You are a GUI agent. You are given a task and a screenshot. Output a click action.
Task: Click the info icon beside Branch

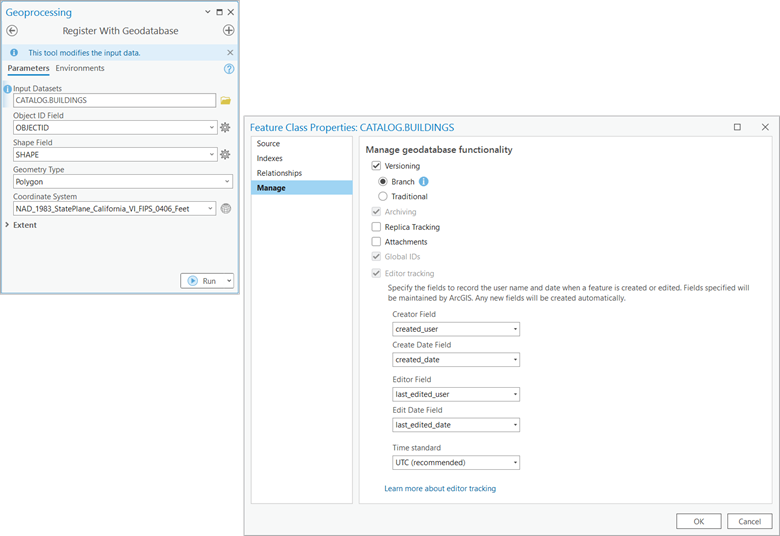(x=423, y=182)
